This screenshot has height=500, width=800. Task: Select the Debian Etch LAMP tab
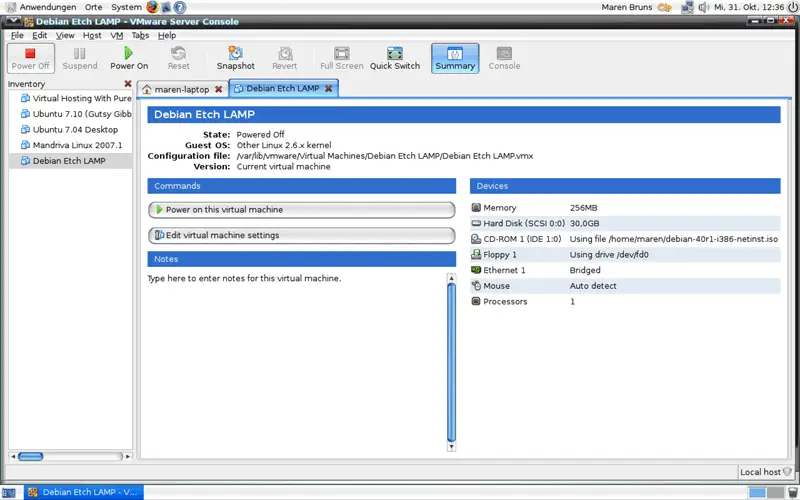pos(284,88)
